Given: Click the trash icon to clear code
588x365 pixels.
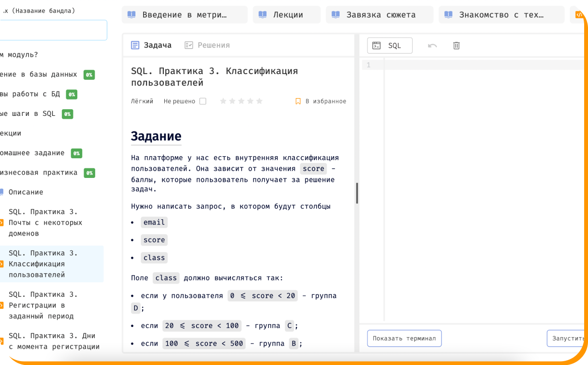Looking at the screenshot, I should point(456,46).
